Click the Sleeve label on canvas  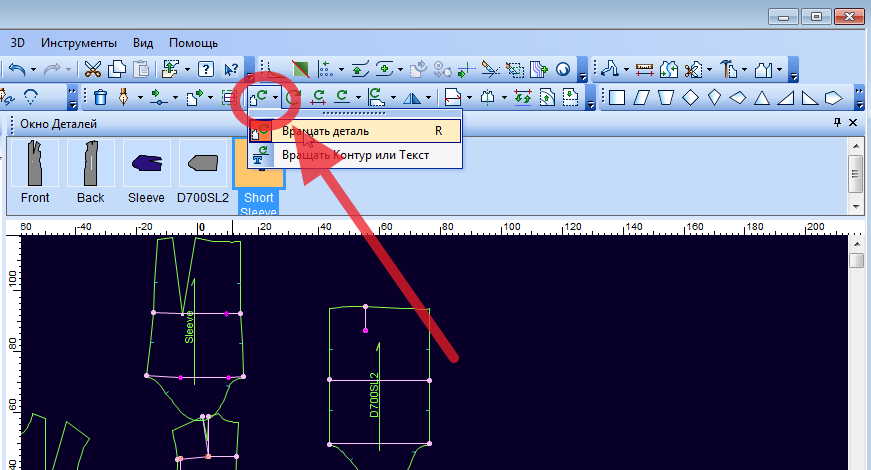pyautogui.click(x=189, y=327)
